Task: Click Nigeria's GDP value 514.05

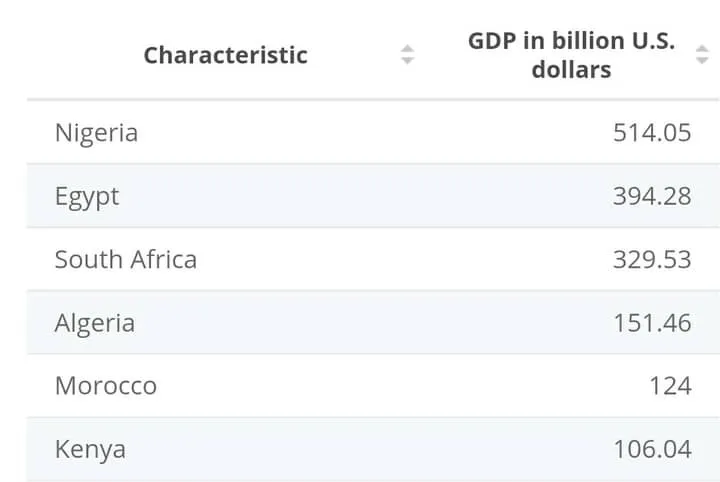Action: click(x=652, y=133)
